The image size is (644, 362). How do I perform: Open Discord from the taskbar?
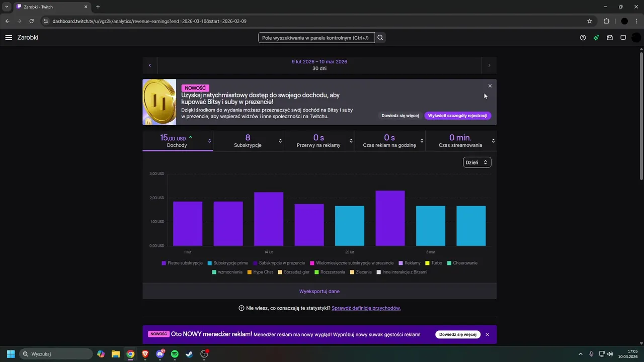[x=160, y=354]
